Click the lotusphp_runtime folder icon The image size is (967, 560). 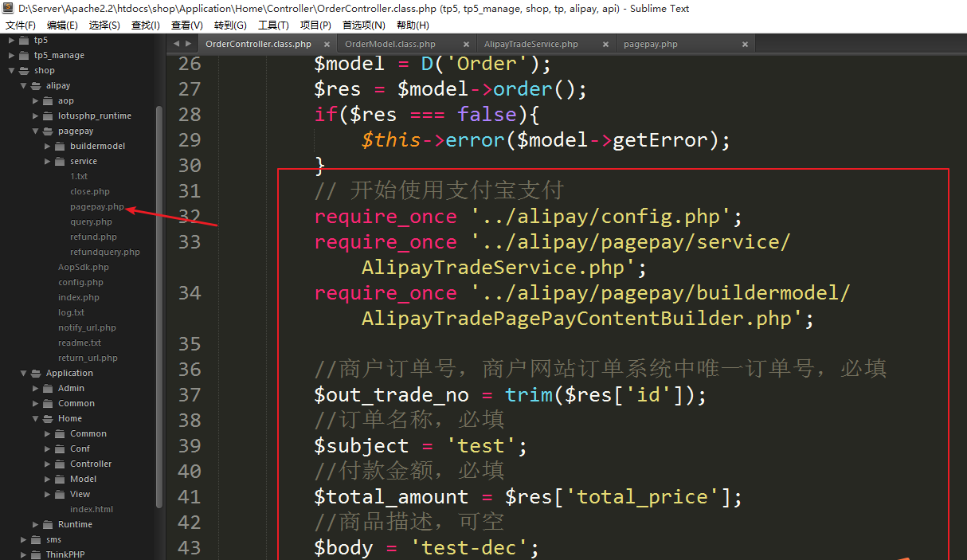[48, 116]
